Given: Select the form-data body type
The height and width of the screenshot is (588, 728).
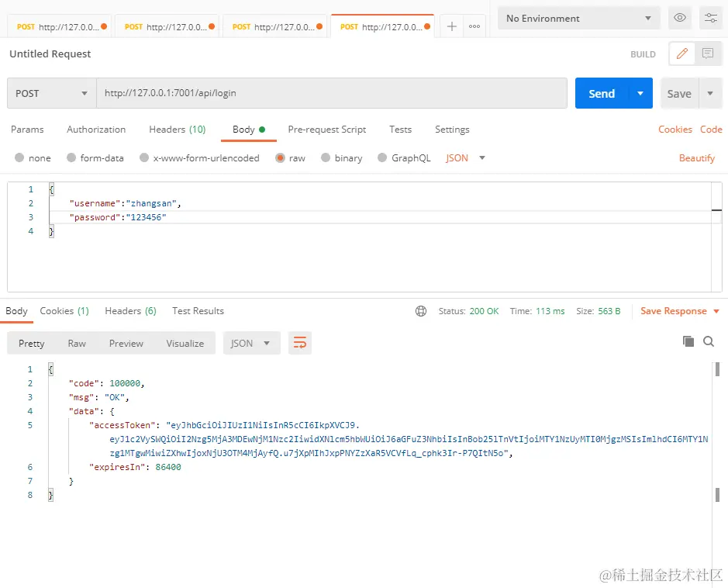Looking at the screenshot, I should pos(95,158).
